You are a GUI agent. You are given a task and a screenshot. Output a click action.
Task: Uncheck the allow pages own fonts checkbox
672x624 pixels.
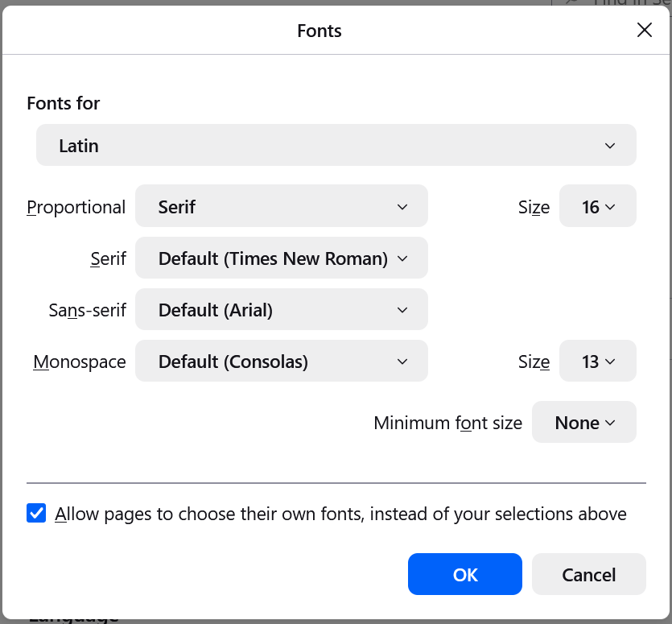tap(36, 514)
